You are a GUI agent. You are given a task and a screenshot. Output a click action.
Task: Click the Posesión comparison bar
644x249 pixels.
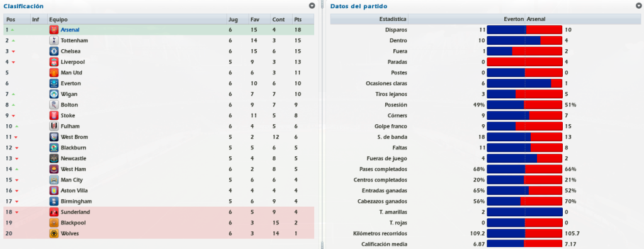click(x=524, y=105)
